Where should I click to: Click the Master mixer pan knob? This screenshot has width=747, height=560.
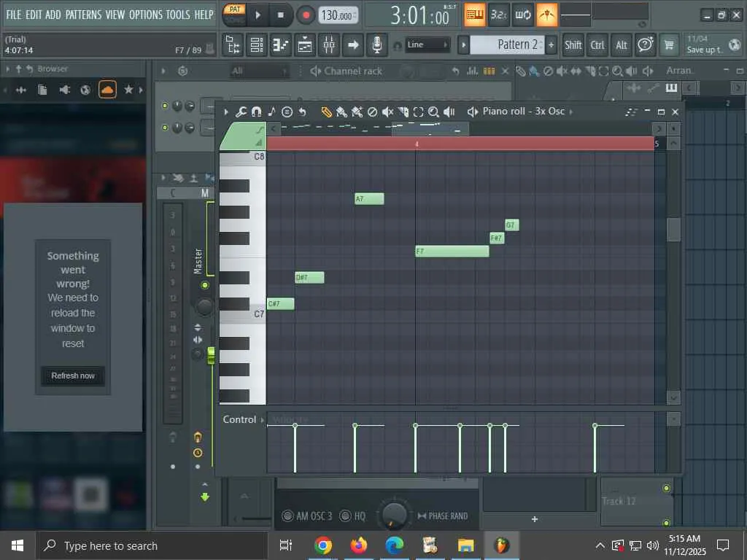pos(204,307)
